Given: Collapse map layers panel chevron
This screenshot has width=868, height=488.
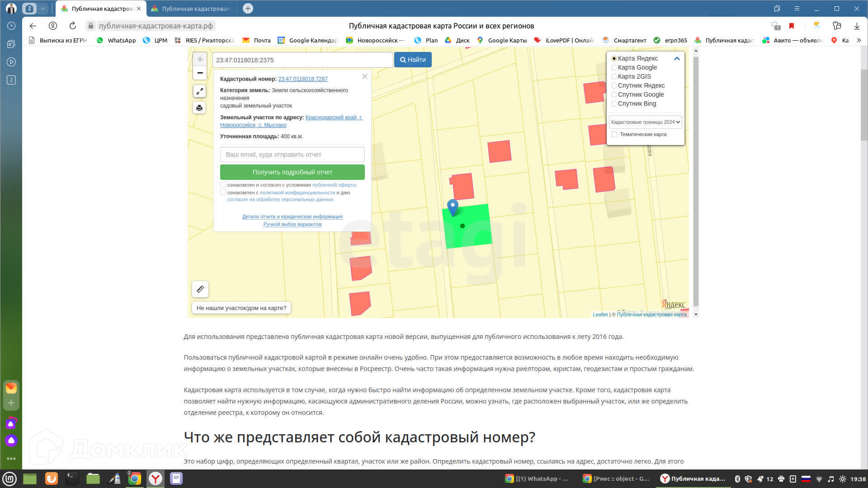Looking at the screenshot, I should [x=677, y=59].
